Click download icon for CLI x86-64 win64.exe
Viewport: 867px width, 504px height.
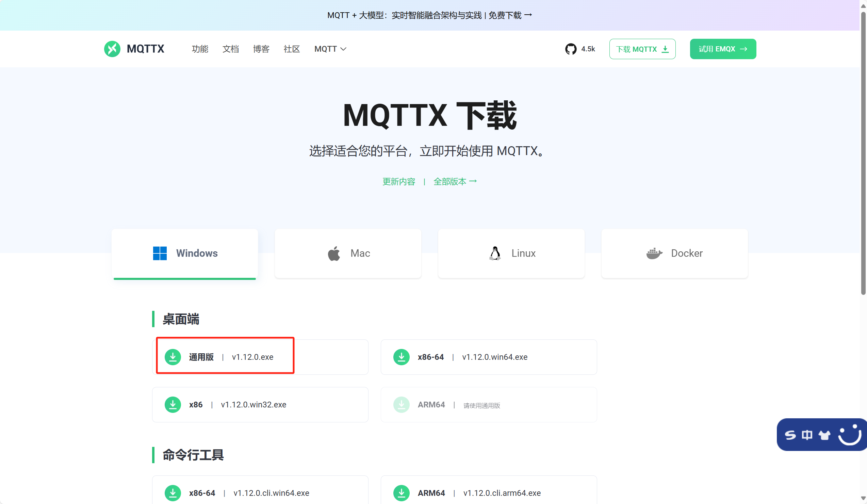click(173, 493)
